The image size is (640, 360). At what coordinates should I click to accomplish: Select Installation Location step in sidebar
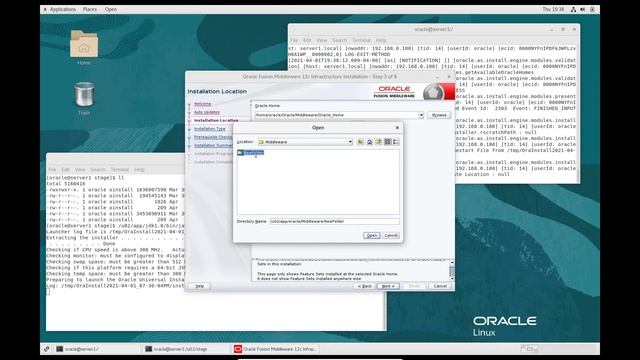click(216, 120)
